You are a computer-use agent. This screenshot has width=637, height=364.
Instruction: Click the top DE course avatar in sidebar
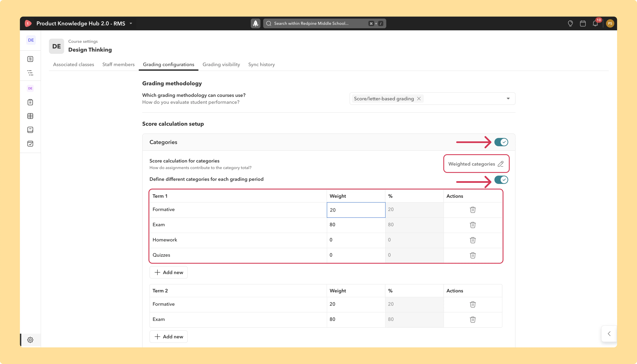[x=31, y=40]
